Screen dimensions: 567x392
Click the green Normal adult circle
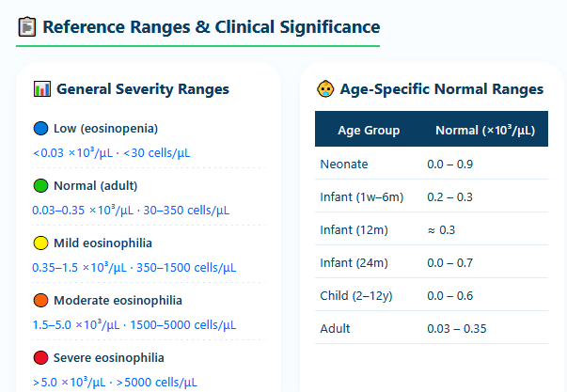[x=40, y=186]
